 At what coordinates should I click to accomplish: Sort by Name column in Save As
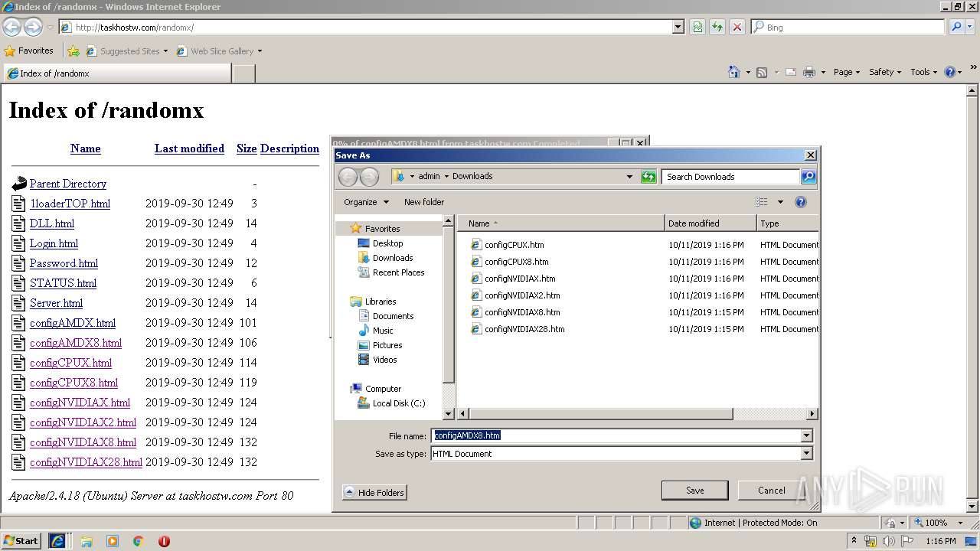pos(561,223)
